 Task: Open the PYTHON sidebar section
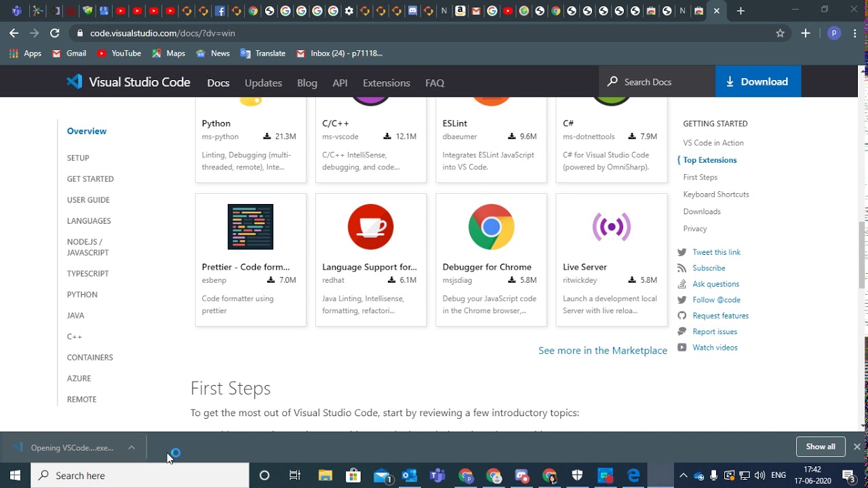(82, 295)
